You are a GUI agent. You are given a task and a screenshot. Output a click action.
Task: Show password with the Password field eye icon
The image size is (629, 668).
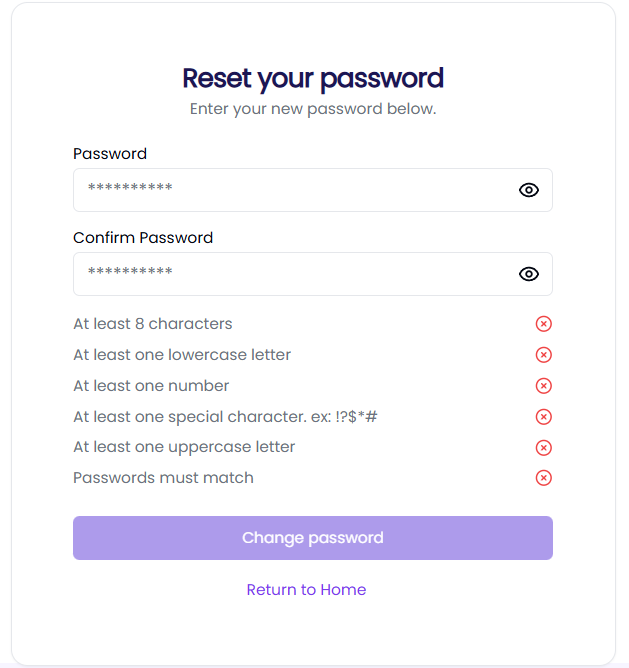click(x=528, y=190)
